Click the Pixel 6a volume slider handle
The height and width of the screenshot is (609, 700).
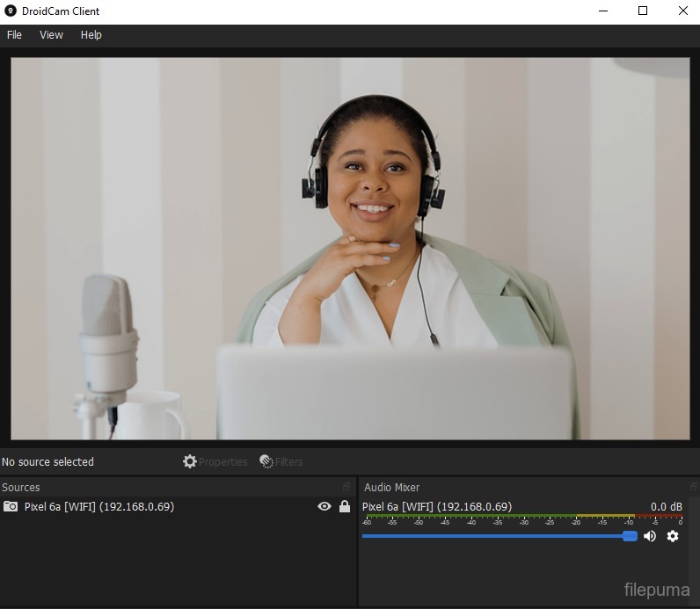click(x=630, y=536)
